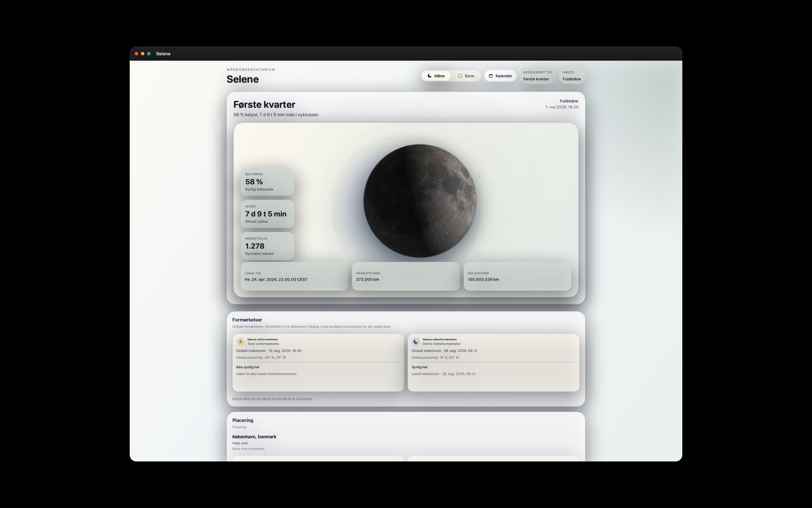The width and height of the screenshot is (812, 508).
Task: Click the Total solformørkelse type label
Action: tap(263, 344)
